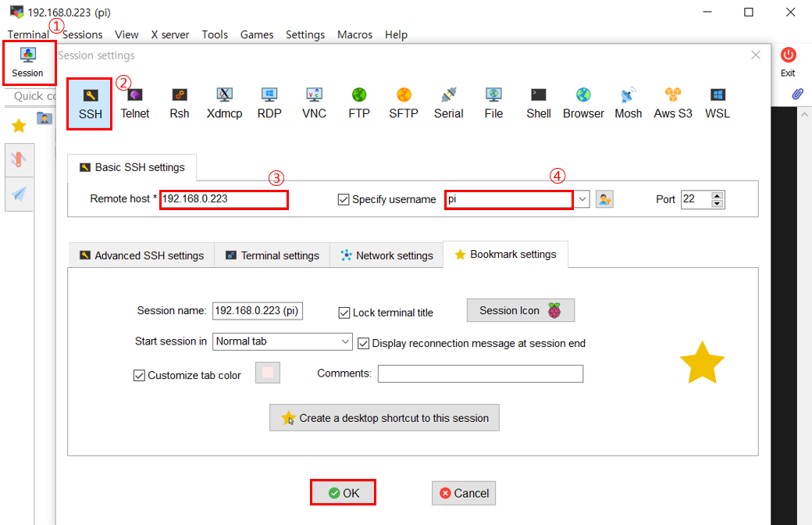Select the Shell session type

click(x=539, y=104)
